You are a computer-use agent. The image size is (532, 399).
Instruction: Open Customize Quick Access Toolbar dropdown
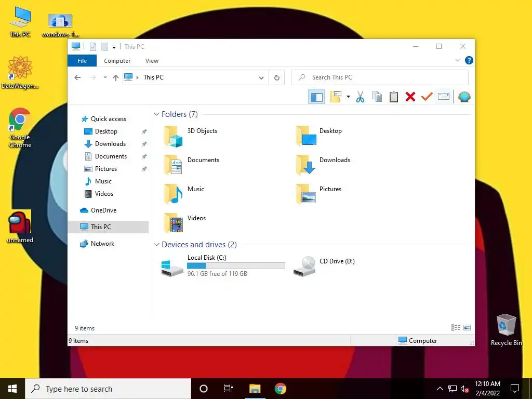[114, 47]
